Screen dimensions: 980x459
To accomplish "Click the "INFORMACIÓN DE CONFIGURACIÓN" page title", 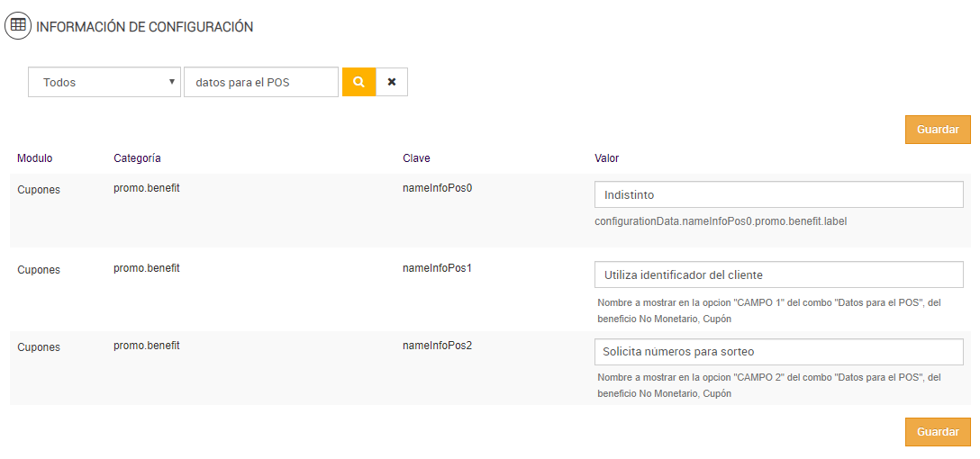I will point(144,27).
